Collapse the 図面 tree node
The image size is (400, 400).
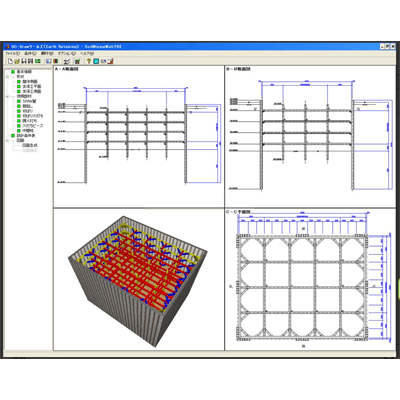tap(8, 141)
